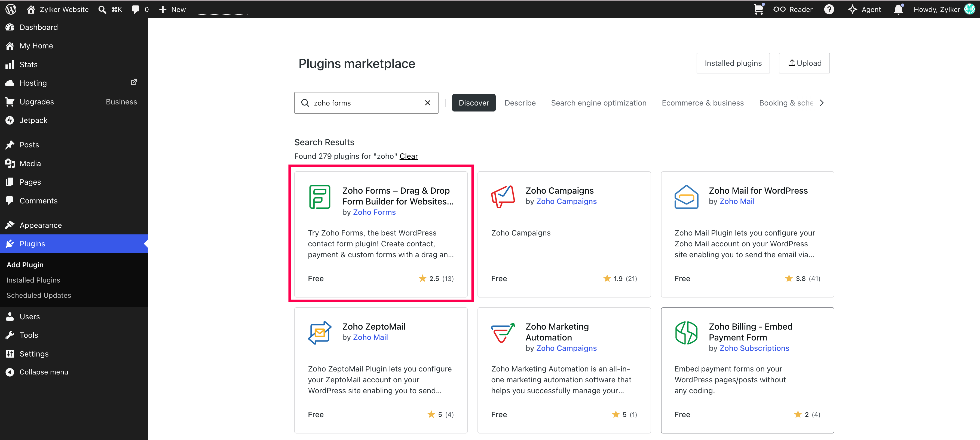The image size is (980, 440).
Task: Open Media menu
Action: [74, 163]
